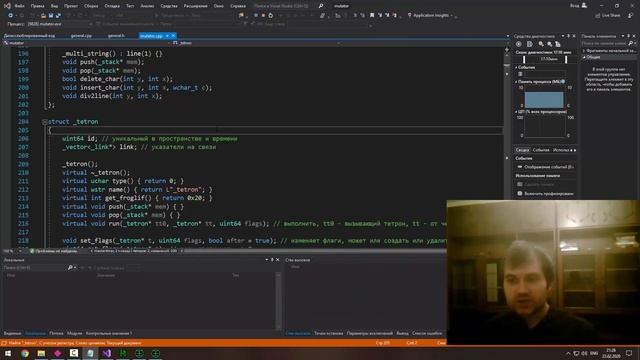
Task: Open the Файл menu
Action: click(19, 6)
